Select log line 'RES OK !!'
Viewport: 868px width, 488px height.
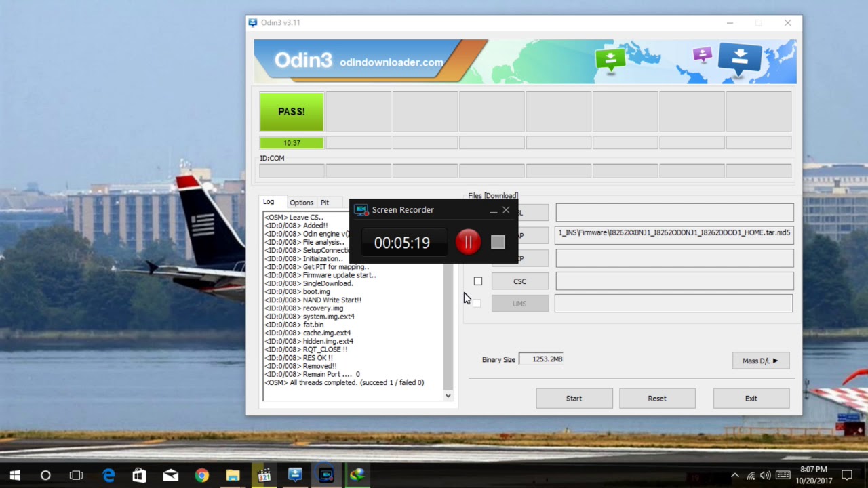[298, 358]
